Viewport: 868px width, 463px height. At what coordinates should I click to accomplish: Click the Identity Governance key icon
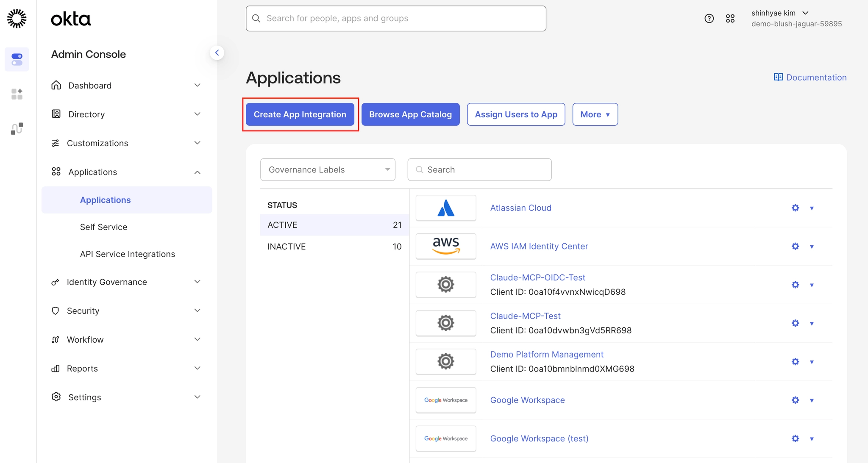55,282
